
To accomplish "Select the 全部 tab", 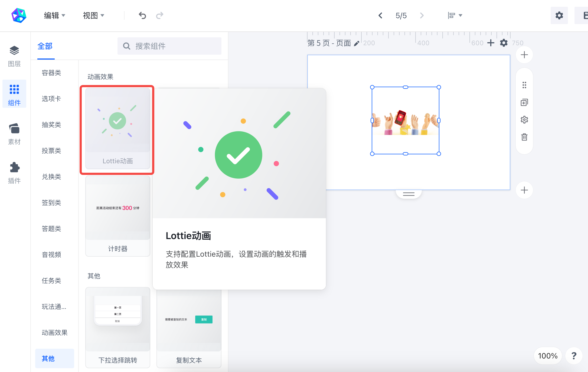I will (45, 46).
